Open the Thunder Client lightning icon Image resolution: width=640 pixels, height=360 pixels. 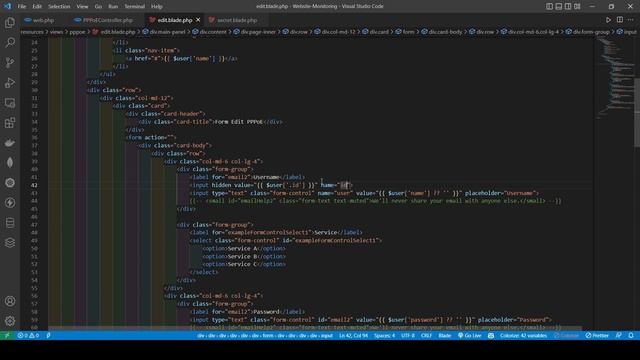(10, 203)
